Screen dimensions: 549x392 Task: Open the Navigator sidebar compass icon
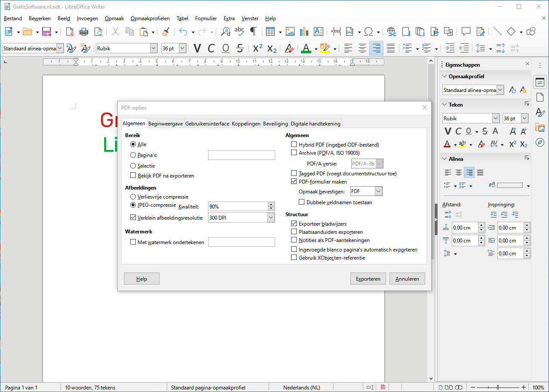[540, 142]
